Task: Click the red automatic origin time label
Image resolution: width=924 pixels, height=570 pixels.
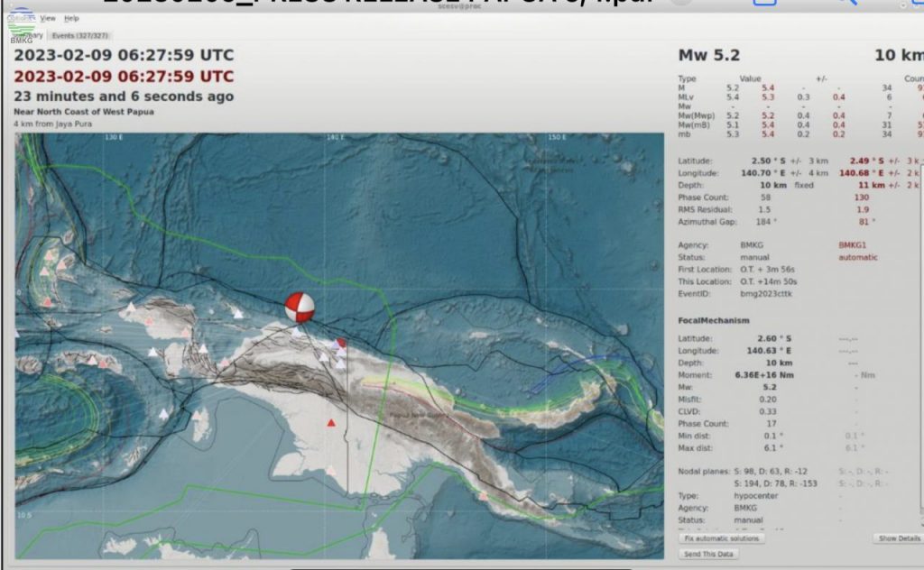Action: [124, 77]
